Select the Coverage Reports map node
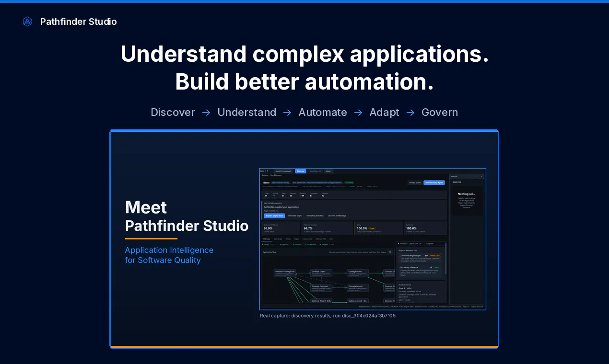 coord(358,287)
